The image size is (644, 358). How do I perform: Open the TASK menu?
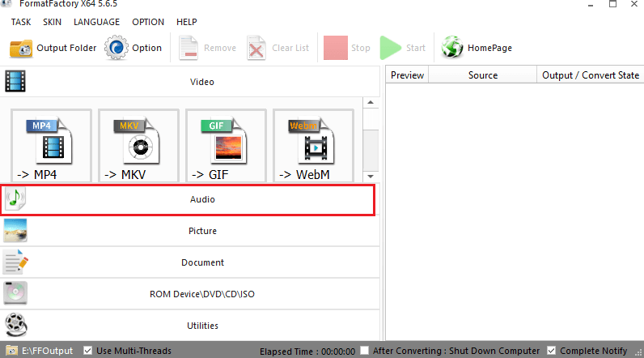pyautogui.click(x=21, y=22)
